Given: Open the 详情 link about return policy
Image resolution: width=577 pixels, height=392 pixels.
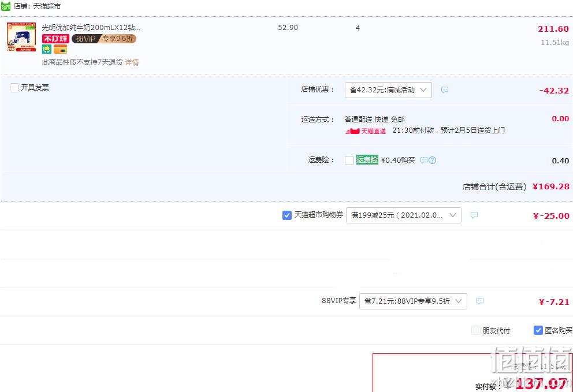Looking at the screenshot, I should click(132, 62).
